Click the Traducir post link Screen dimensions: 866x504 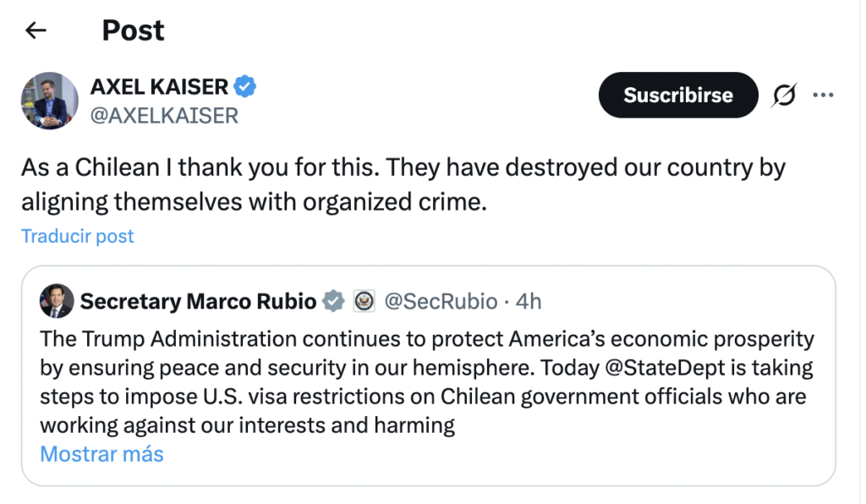(78, 236)
